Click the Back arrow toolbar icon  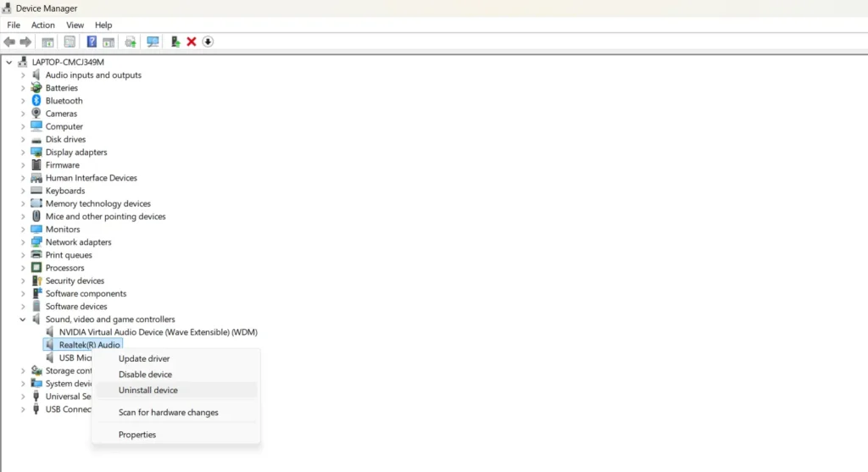(9, 42)
